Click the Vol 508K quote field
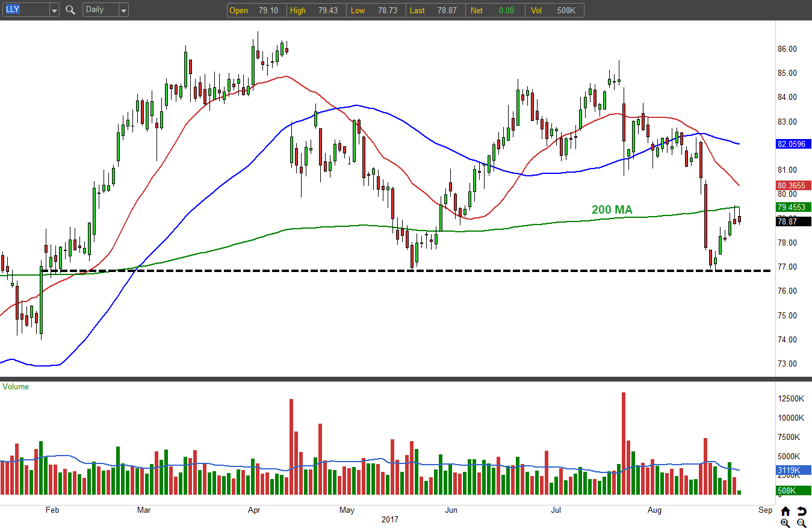The width and height of the screenshot is (812, 529). [554, 10]
